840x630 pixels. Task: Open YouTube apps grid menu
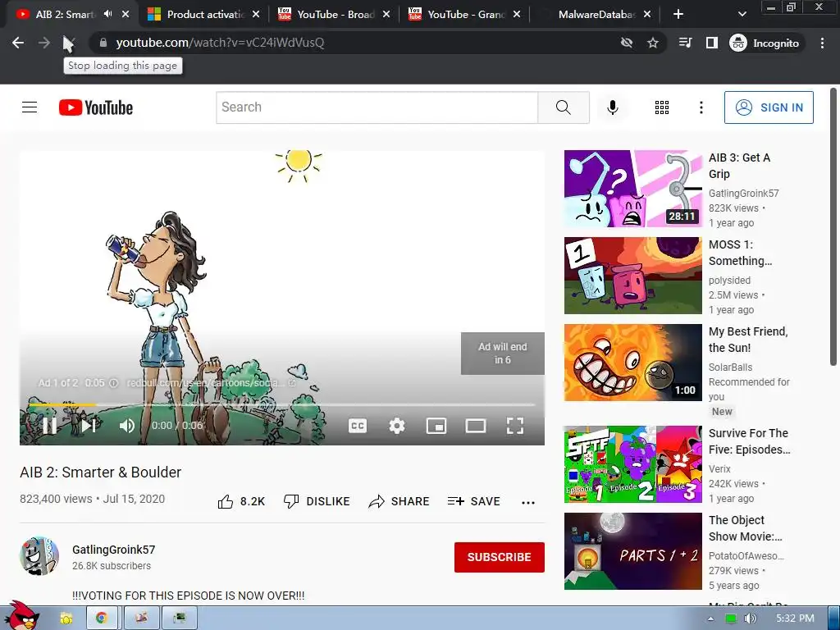tap(662, 107)
